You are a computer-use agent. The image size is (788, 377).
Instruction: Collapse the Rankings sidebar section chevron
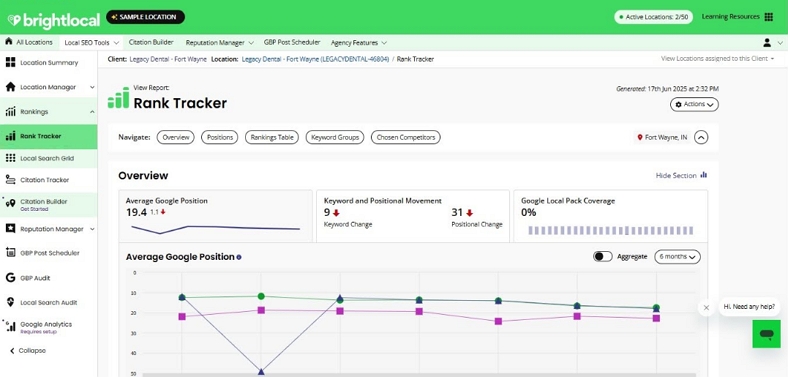(x=92, y=112)
